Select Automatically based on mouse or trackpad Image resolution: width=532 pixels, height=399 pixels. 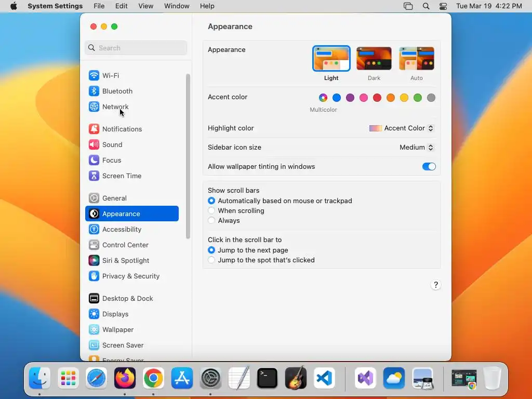pyautogui.click(x=211, y=201)
